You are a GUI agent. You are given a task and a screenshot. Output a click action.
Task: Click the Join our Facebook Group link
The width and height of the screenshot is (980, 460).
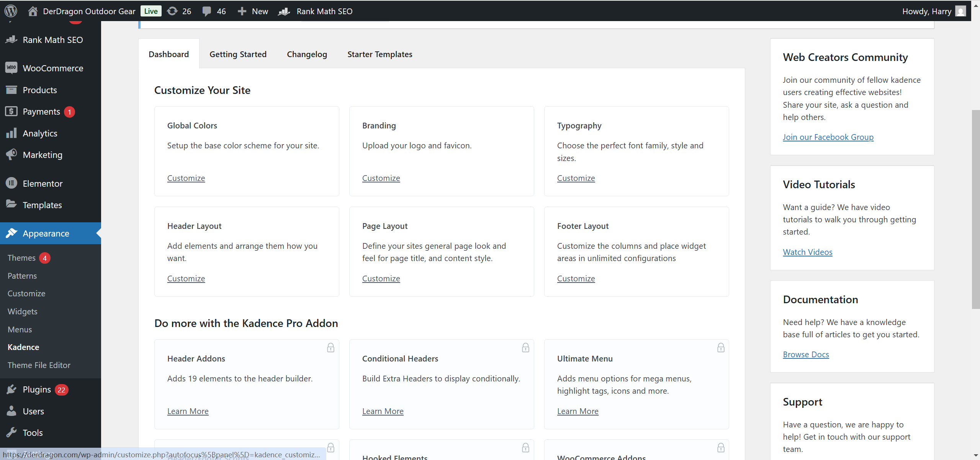(x=828, y=137)
